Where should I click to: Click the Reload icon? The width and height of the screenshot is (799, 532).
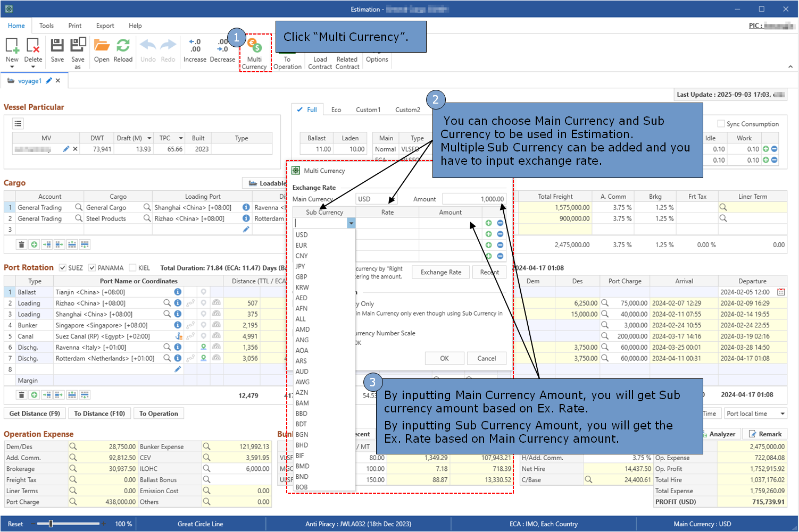123,46
